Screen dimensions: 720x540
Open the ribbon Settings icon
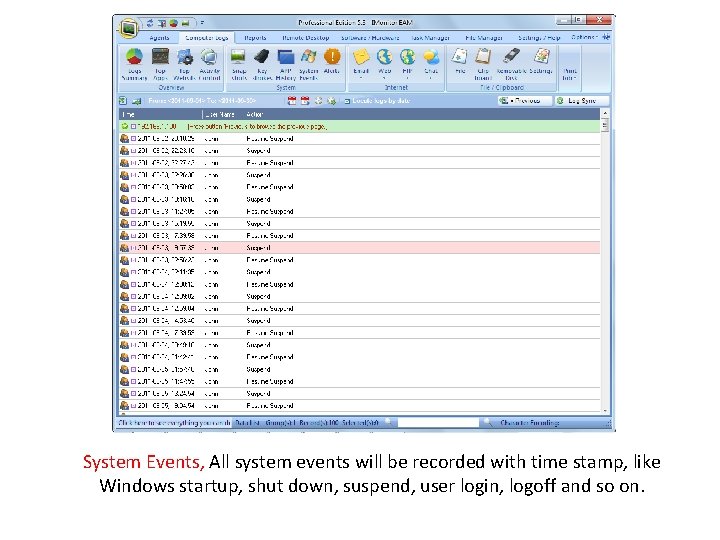tap(541, 62)
